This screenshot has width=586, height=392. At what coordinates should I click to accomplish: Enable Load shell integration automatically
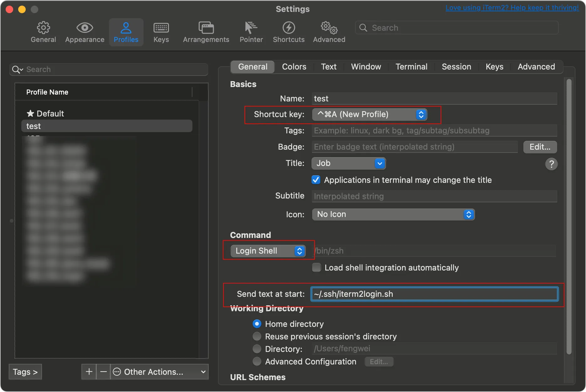click(317, 268)
